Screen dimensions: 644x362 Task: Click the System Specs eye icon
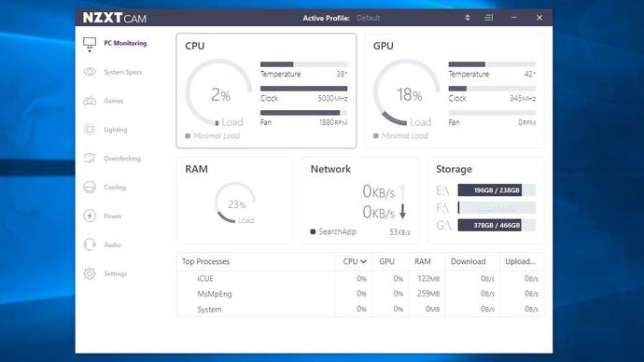90,72
